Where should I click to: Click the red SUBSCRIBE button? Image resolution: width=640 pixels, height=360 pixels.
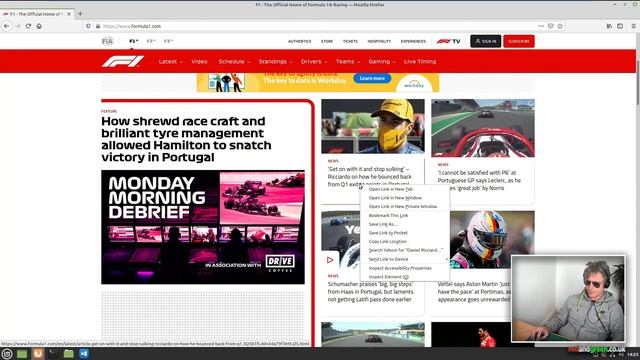tap(519, 41)
